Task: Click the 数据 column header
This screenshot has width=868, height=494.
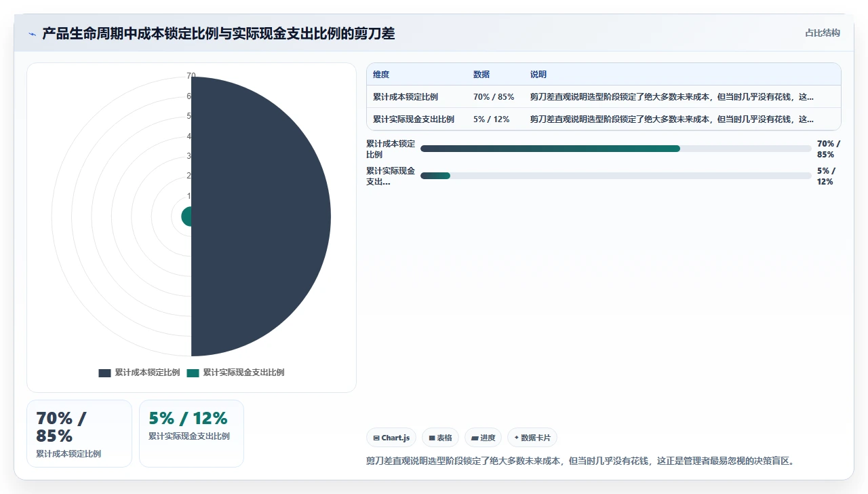Action: [x=481, y=75]
